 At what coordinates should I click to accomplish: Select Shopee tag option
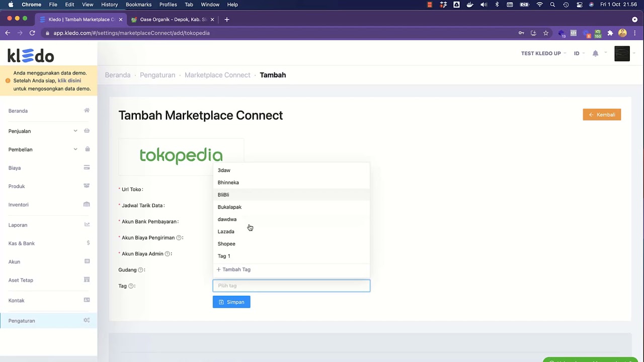tap(291, 244)
